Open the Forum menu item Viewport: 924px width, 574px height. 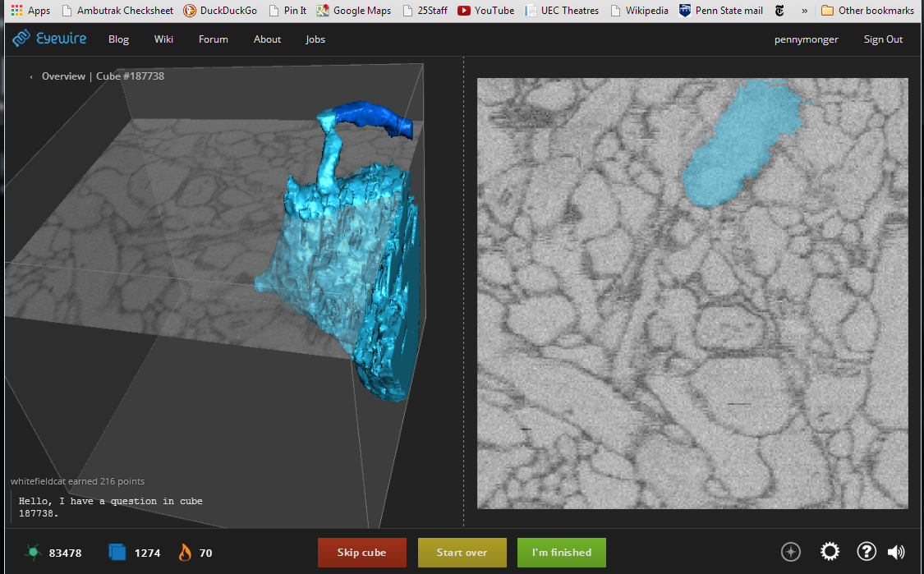tap(214, 39)
